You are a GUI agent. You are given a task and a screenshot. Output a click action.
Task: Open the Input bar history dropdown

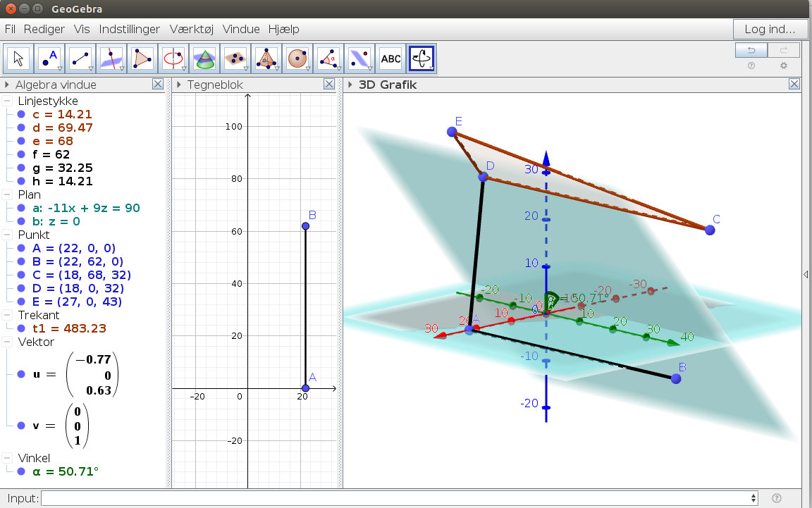753,498
